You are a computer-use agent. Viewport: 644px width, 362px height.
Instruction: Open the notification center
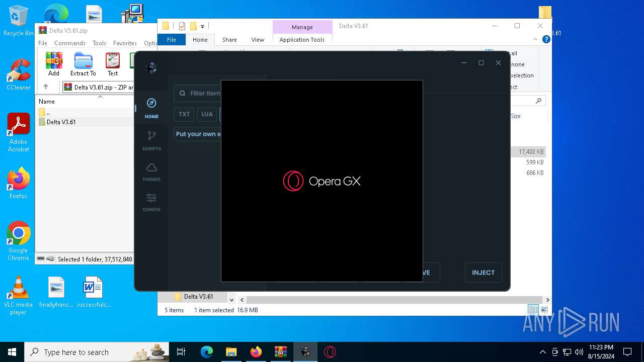point(627,352)
